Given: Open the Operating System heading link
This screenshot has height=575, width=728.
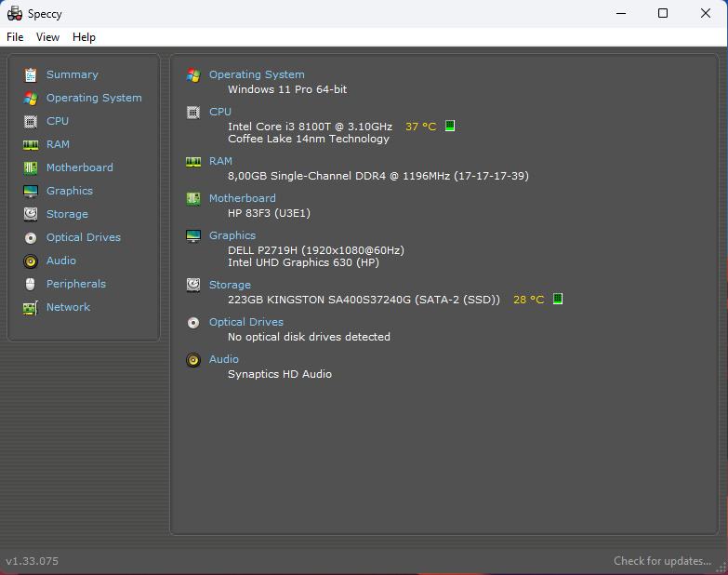Looking at the screenshot, I should (257, 74).
